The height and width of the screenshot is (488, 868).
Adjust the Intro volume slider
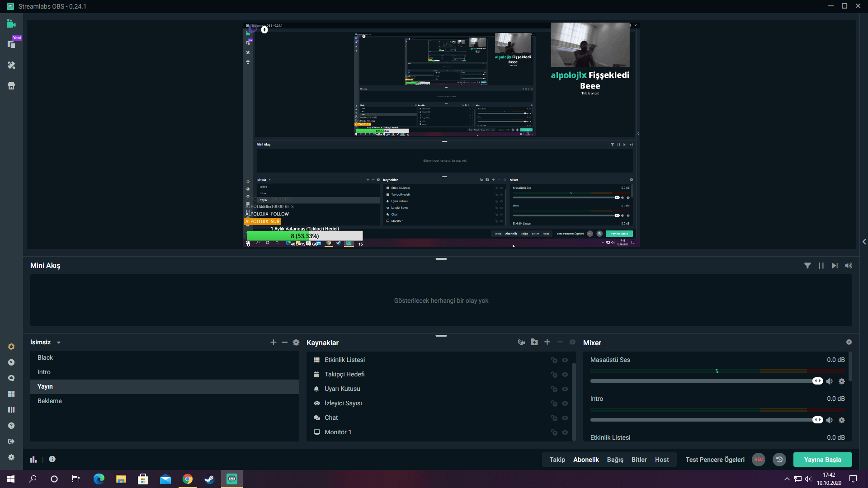tap(817, 420)
